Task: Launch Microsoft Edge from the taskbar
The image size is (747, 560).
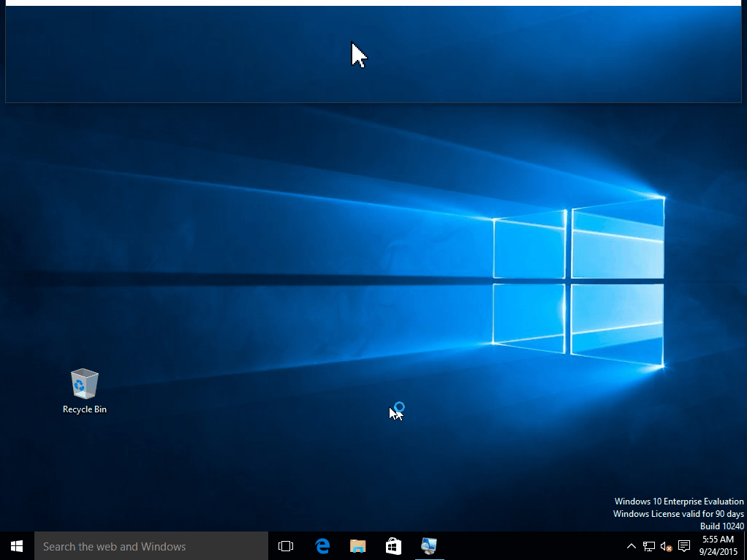Action: [322, 546]
